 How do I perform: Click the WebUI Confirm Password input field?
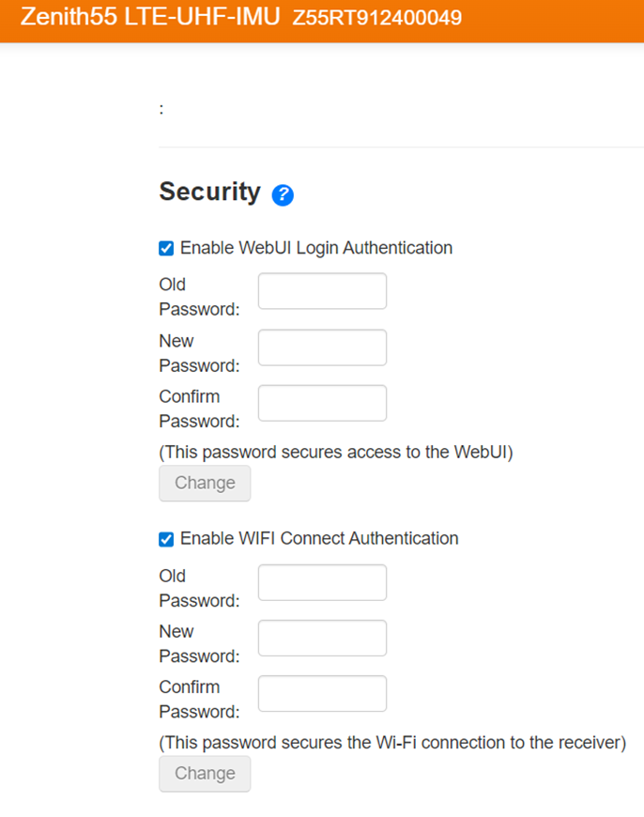tap(322, 403)
